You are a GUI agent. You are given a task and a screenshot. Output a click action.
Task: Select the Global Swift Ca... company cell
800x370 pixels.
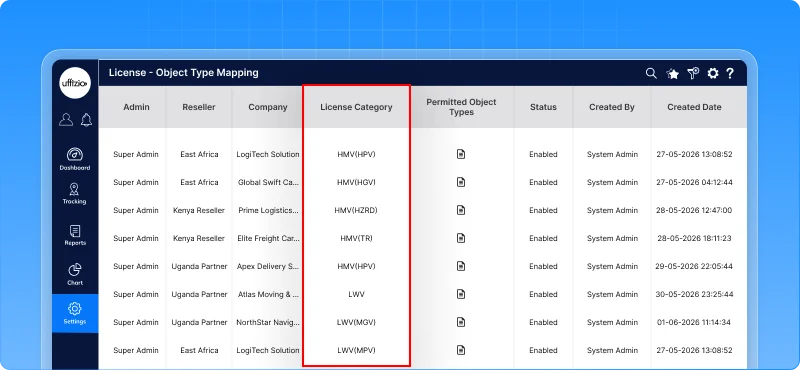click(x=268, y=182)
